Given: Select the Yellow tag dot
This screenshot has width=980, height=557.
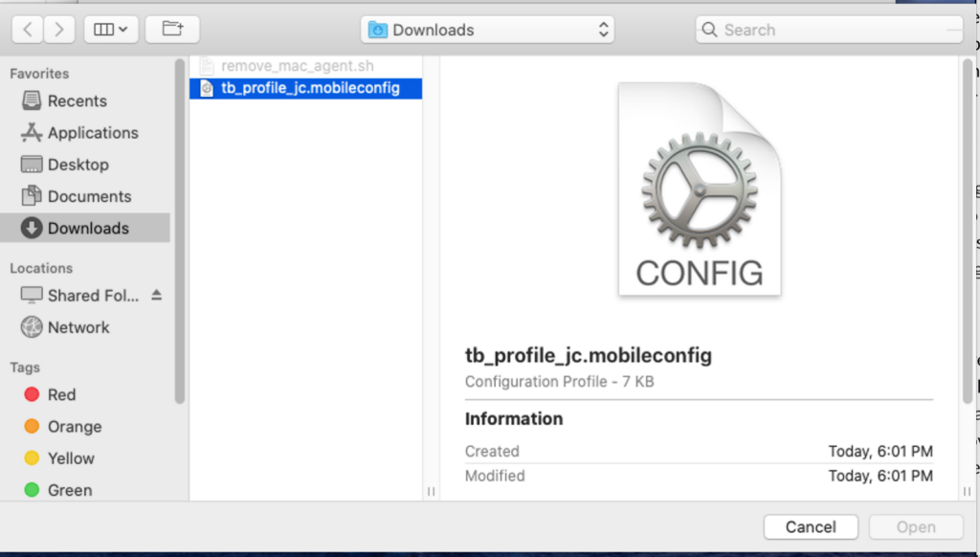Looking at the screenshot, I should (x=32, y=458).
